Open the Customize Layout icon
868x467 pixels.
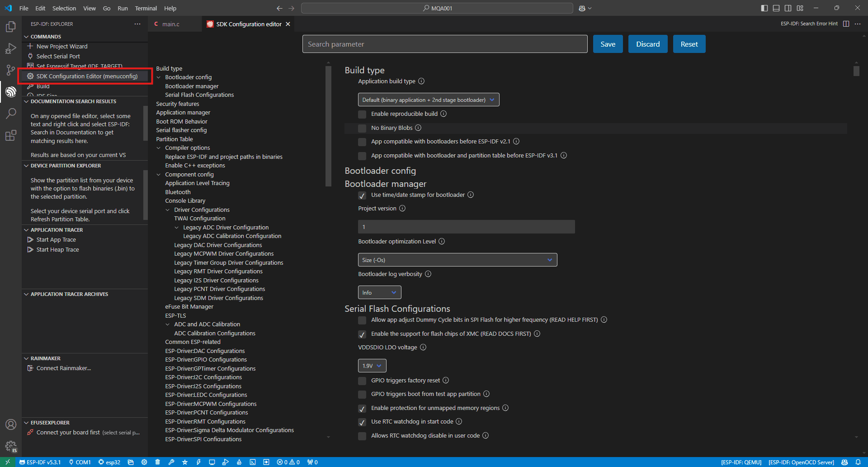(800, 8)
